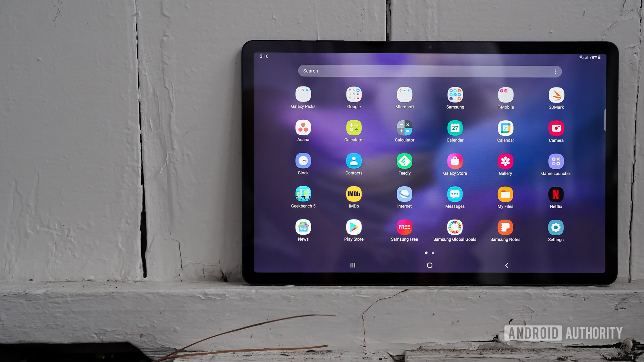
Task: Open the Settings app
Action: pyautogui.click(x=555, y=227)
